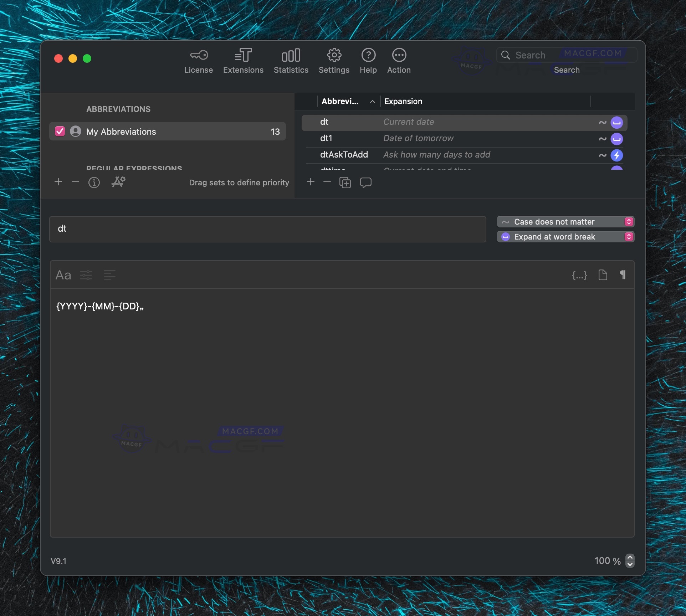Screen dimensions: 686x616
Task: Open Extensions from the toolbar
Action: [x=243, y=61]
